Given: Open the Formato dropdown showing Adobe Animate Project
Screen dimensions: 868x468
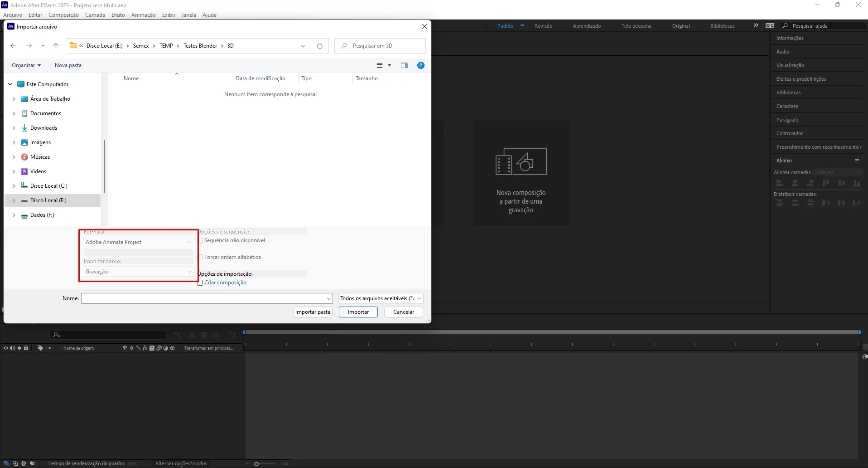Looking at the screenshot, I should click(x=139, y=242).
